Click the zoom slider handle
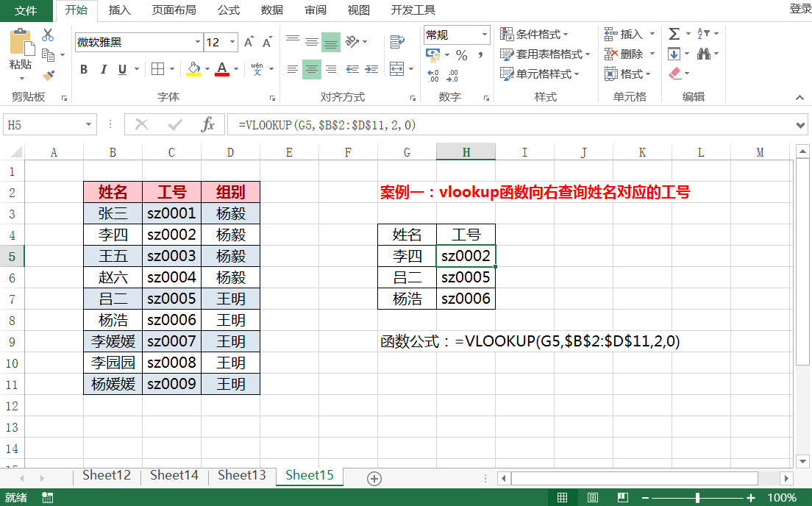The image size is (812, 506). [x=697, y=498]
